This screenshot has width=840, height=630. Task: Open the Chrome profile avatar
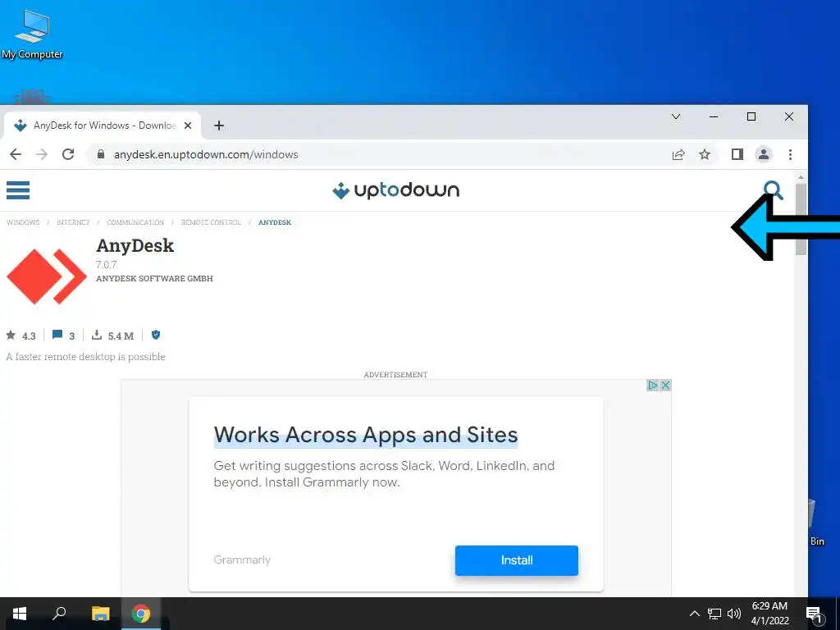point(764,154)
